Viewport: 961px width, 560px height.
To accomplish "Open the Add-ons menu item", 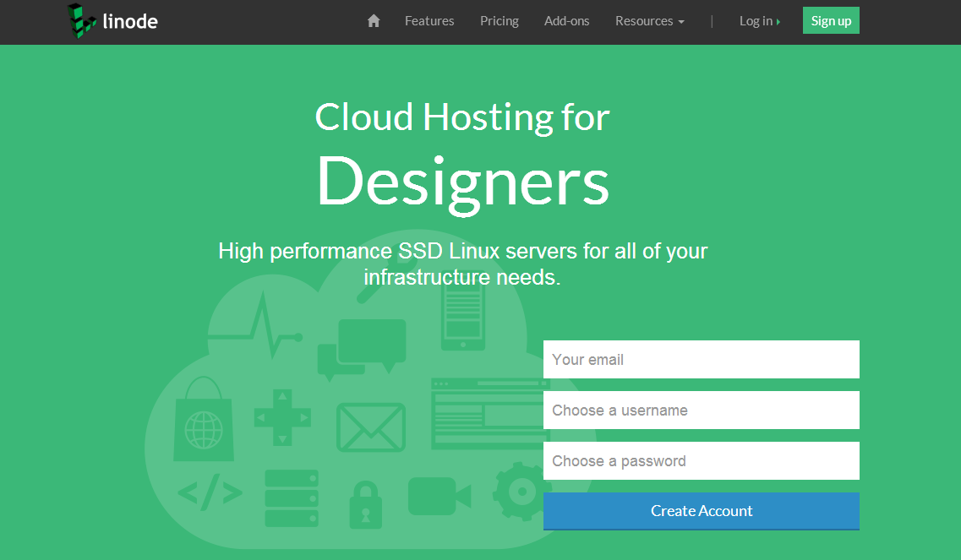I will [566, 20].
